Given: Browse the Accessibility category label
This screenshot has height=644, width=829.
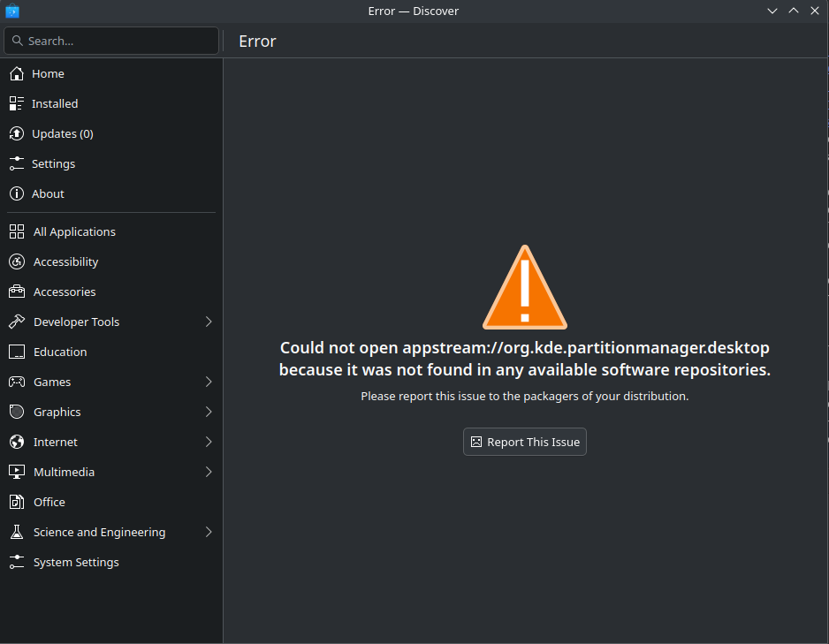Looking at the screenshot, I should (x=66, y=262).
